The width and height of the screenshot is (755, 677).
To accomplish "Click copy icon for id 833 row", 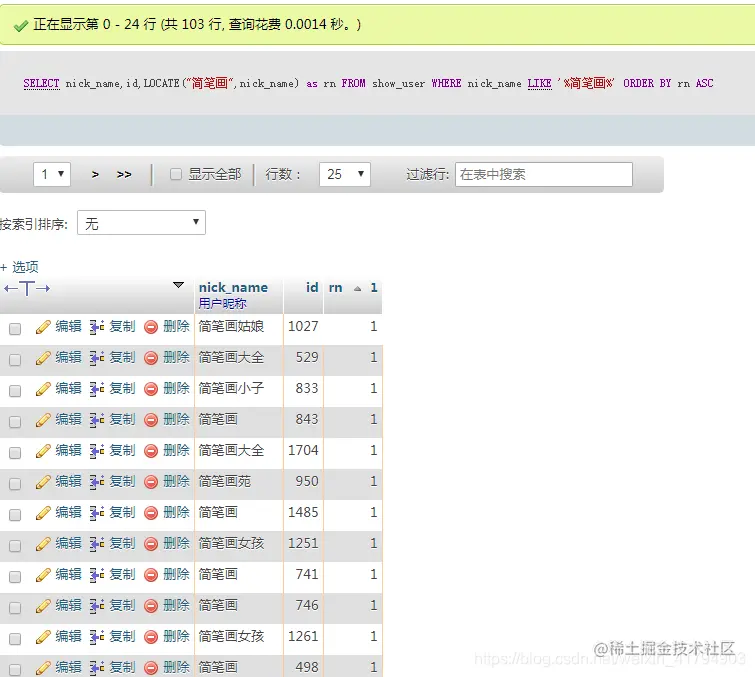I will 97,389.
